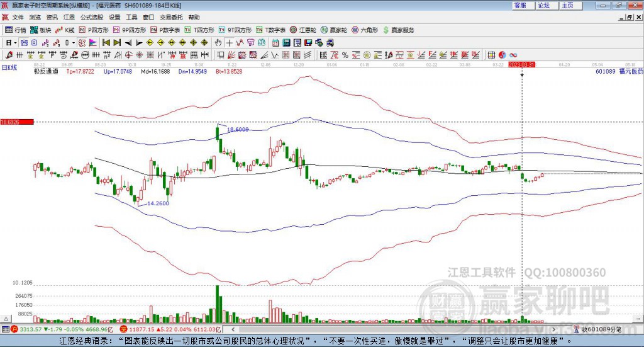This screenshot has width=644, height=347.
Task: Select the pencil drawing tool icon
Action: click(x=9, y=55)
